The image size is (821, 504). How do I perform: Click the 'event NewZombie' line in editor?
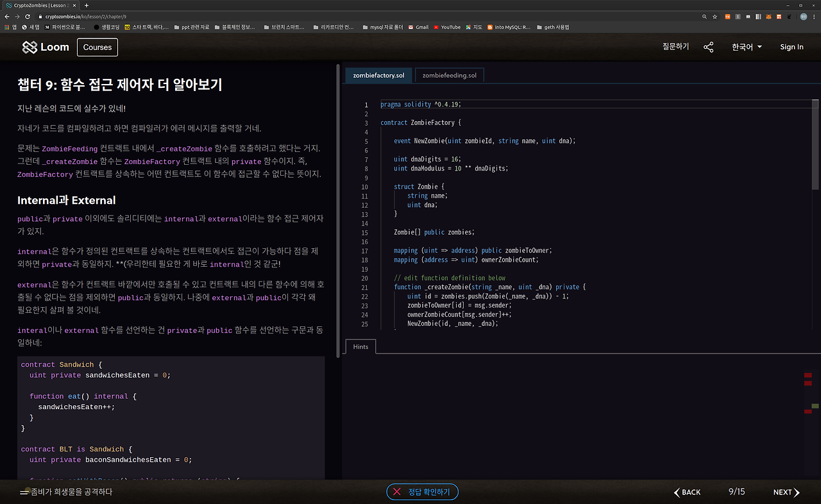485,141
